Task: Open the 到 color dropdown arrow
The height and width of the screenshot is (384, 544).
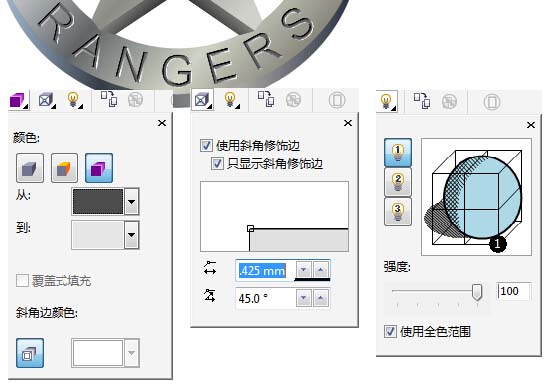Action: pos(131,235)
